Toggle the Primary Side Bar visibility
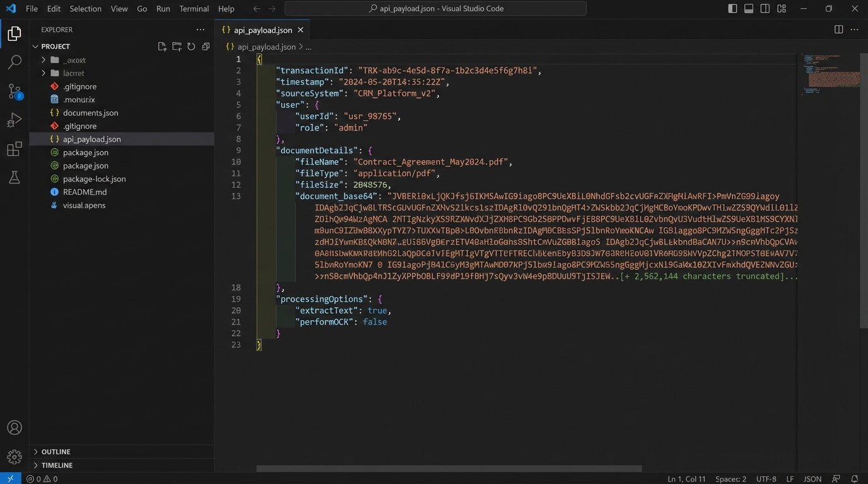This screenshot has width=868, height=484. (x=732, y=8)
